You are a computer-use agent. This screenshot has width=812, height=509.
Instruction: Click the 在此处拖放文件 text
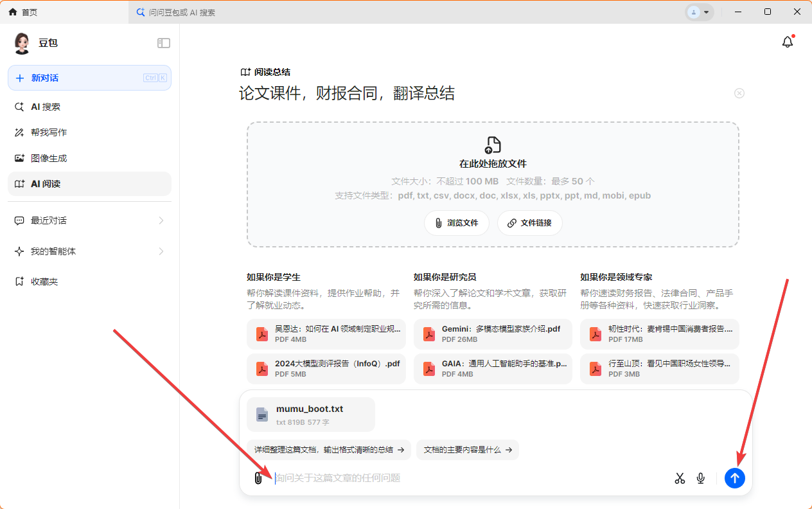click(493, 164)
